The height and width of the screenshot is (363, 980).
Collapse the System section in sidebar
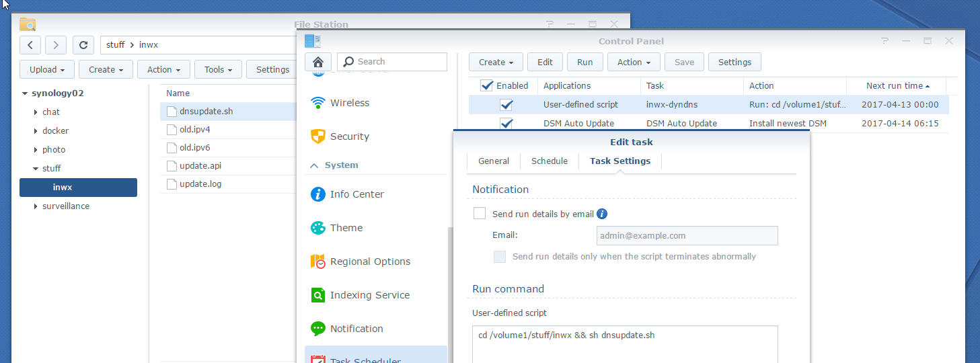[314, 165]
